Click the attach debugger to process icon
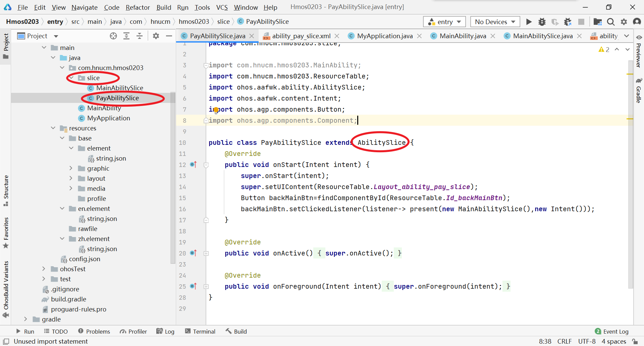644x346 pixels. click(x=568, y=22)
